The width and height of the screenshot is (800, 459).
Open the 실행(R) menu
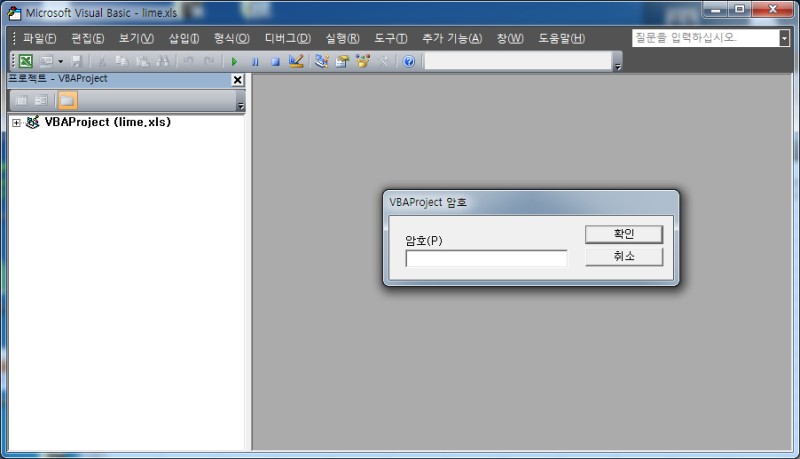342,38
